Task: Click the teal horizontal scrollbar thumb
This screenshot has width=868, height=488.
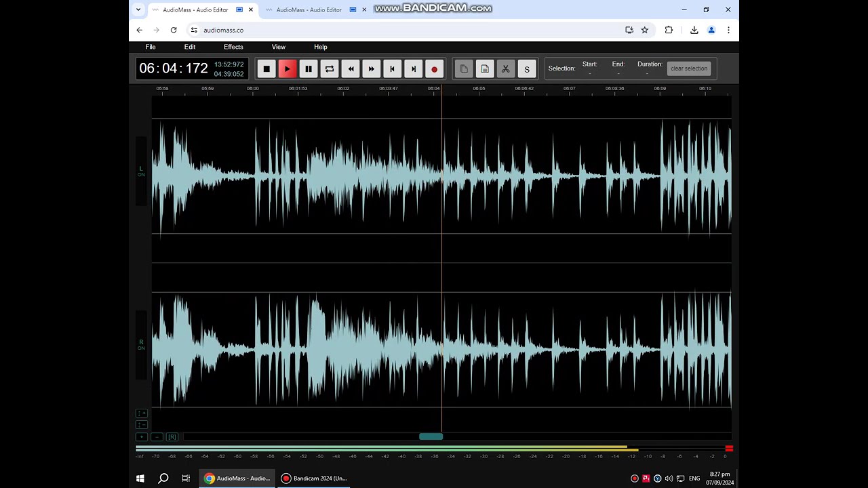Action: 431,436
